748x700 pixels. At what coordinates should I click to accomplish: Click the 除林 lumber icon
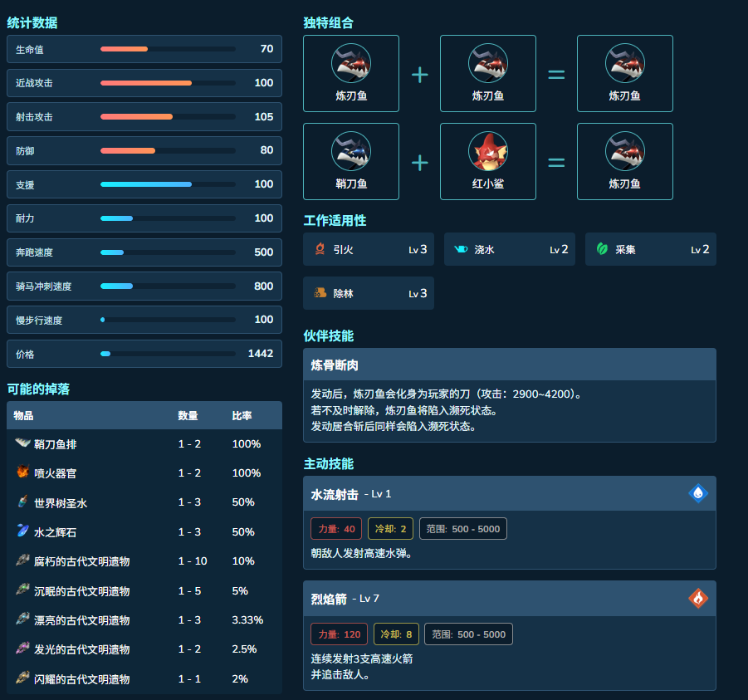coord(320,292)
